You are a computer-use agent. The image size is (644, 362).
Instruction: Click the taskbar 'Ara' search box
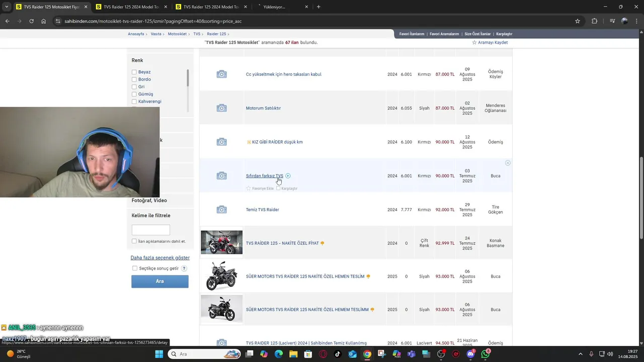pos(204,354)
